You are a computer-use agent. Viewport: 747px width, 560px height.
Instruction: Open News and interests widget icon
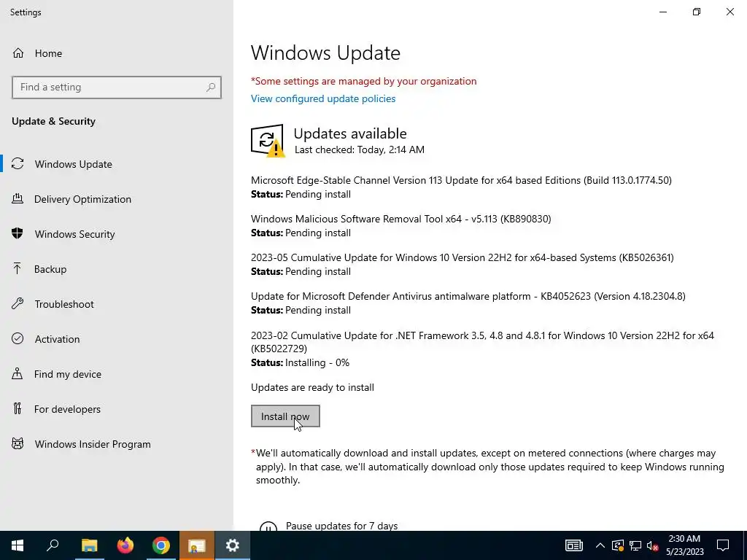573,545
